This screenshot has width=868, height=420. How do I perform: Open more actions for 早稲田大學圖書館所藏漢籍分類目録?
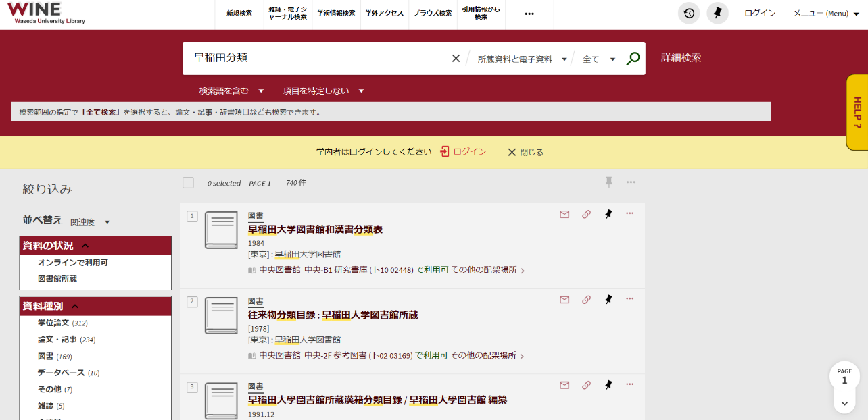tap(630, 385)
